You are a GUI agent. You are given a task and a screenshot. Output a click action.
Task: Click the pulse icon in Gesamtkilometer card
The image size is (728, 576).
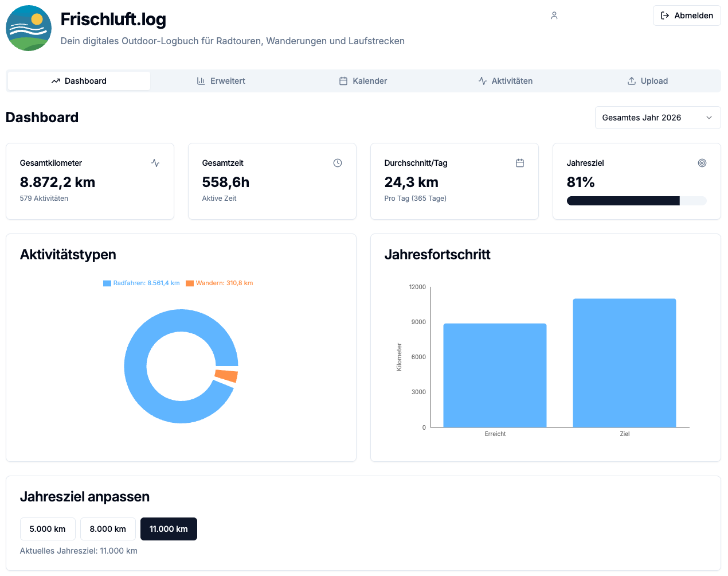155,163
